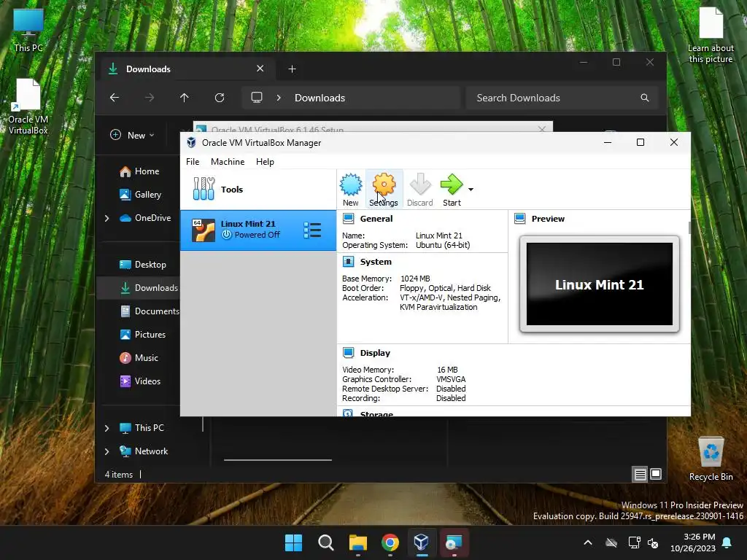Expand the Network tree node
Viewport: 747px width, 560px height.
(107, 451)
